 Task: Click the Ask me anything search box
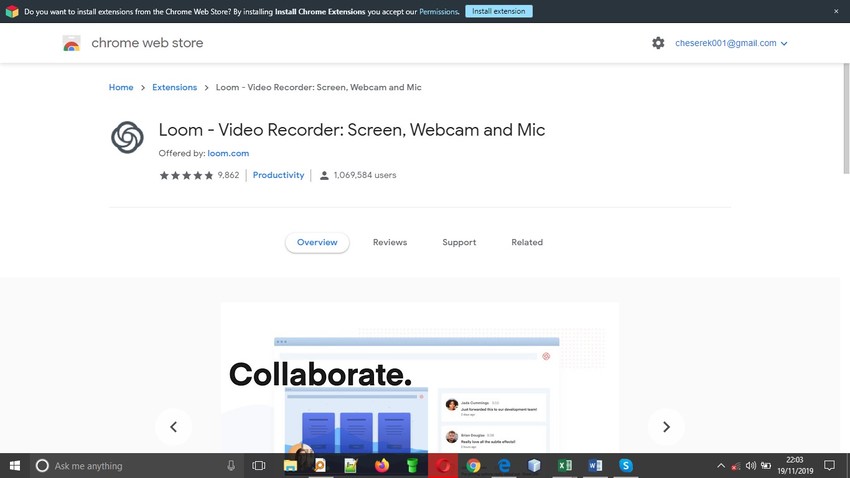[136, 466]
